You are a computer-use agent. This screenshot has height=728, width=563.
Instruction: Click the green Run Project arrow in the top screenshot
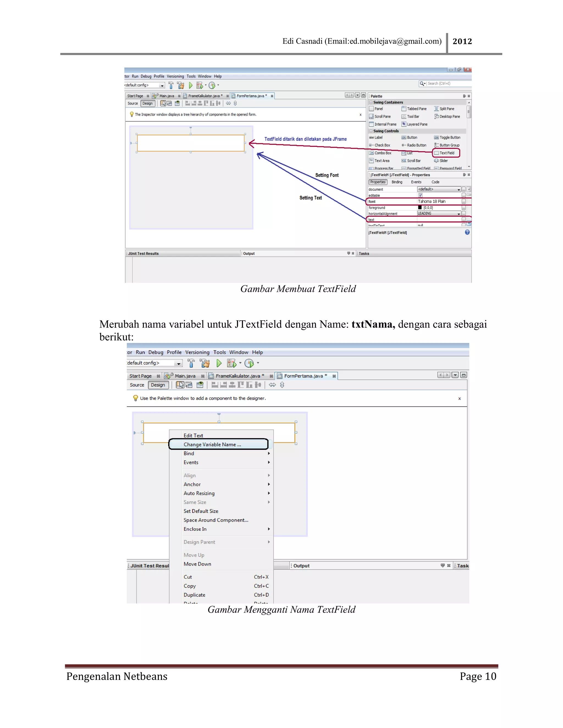191,85
